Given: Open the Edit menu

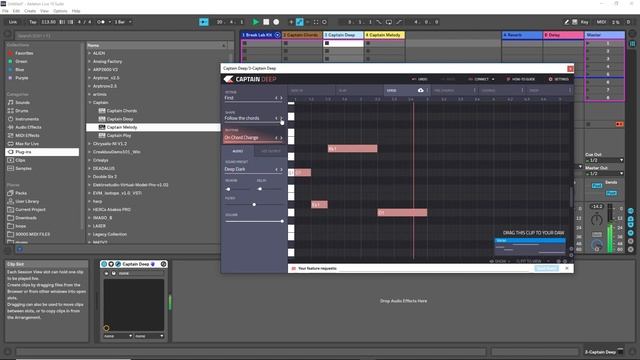Looking at the screenshot, I should 16,11.
